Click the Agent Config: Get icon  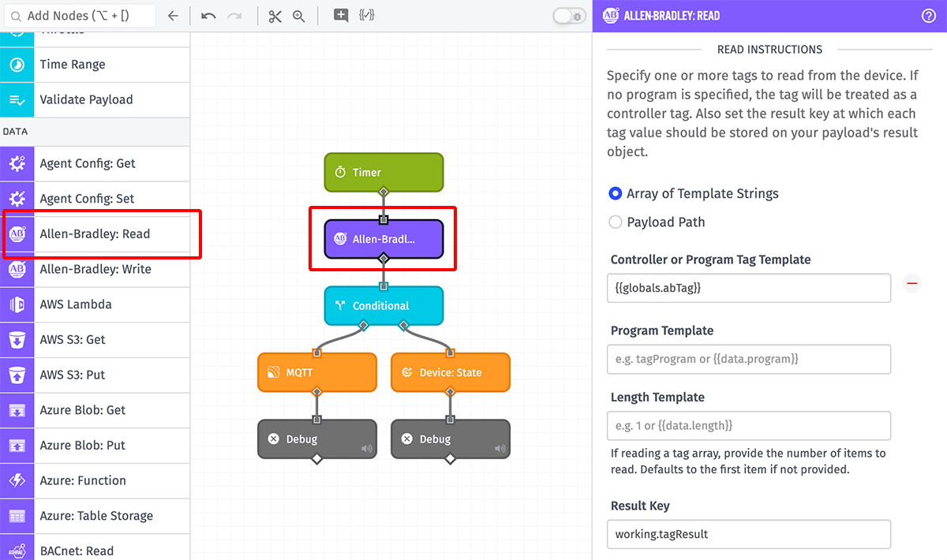(x=17, y=164)
